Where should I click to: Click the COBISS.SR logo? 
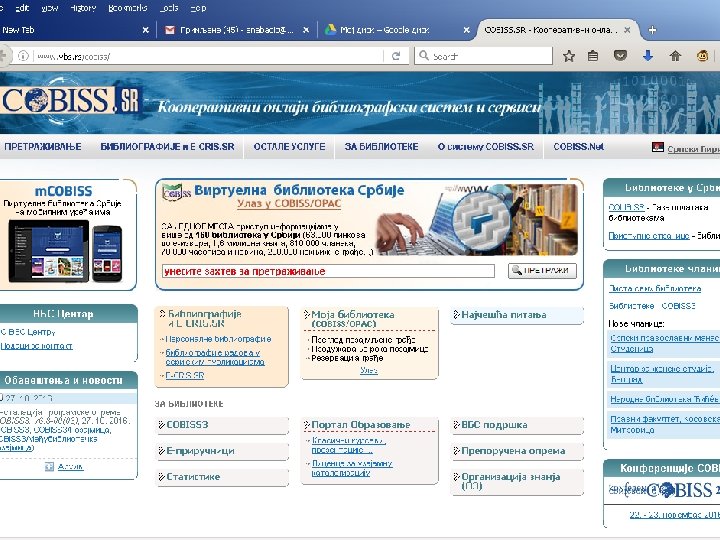click(70, 100)
